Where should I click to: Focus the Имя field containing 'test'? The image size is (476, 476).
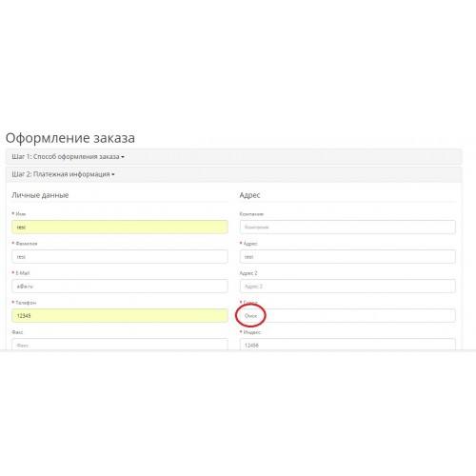point(120,228)
